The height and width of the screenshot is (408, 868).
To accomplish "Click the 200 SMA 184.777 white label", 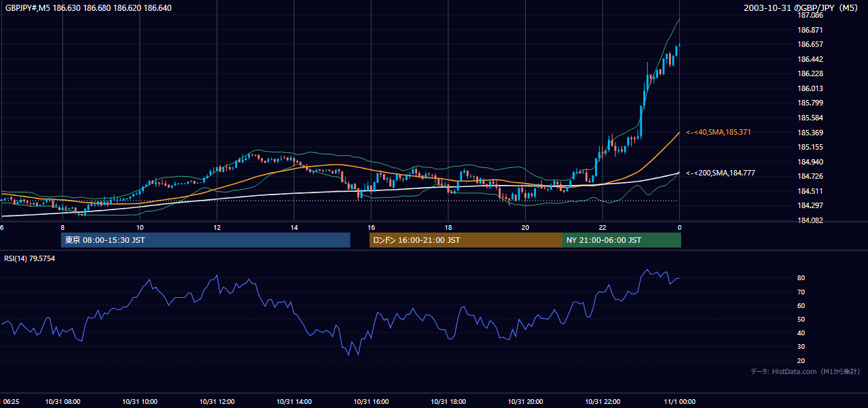I will (x=721, y=173).
